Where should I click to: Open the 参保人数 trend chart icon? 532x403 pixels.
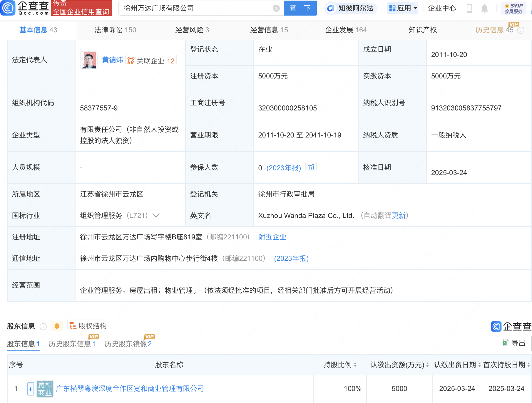tap(311, 167)
